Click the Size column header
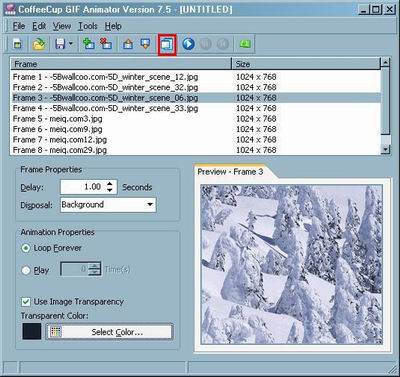Screen dimensions: 400x377 (306, 64)
